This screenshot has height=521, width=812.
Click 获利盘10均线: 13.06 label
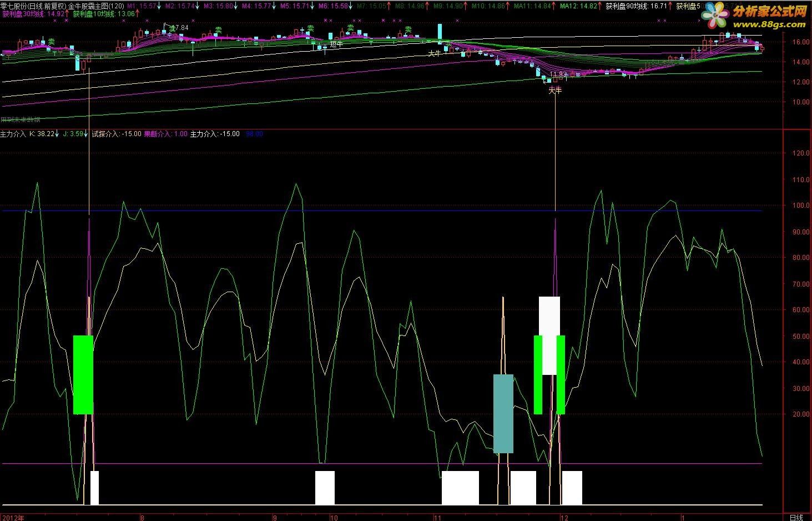click(104, 14)
